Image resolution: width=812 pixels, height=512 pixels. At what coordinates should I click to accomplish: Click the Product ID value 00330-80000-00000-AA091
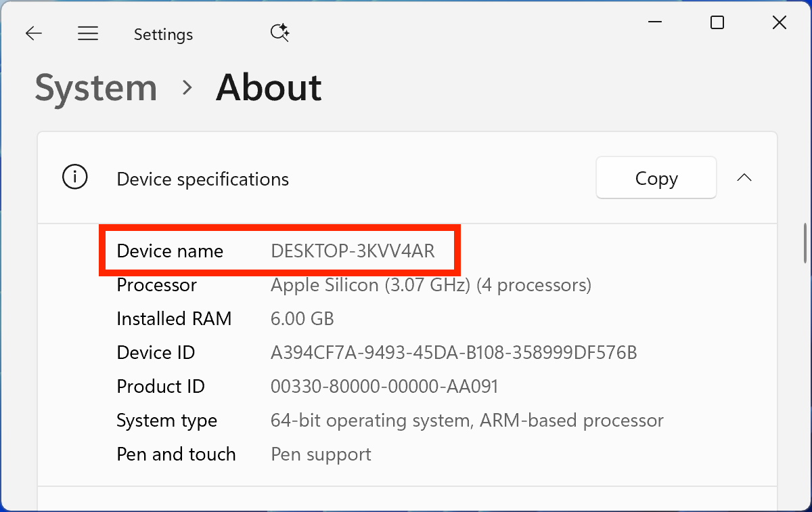[384, 387]
